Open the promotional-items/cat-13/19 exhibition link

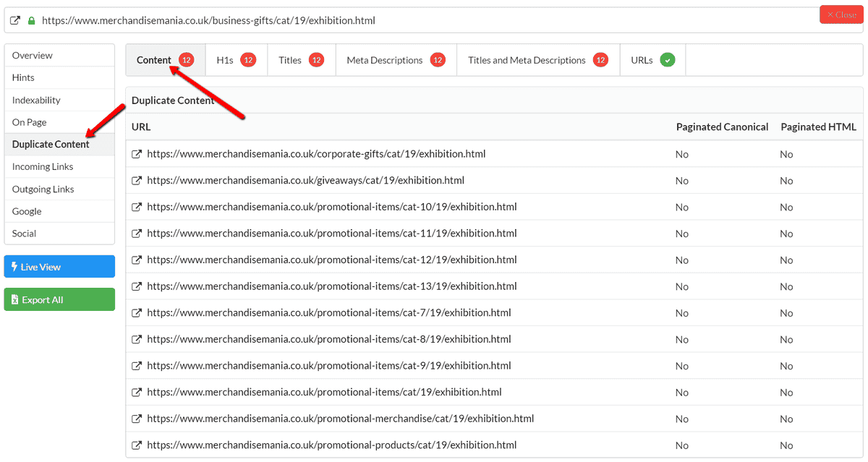tap(332, 286)
